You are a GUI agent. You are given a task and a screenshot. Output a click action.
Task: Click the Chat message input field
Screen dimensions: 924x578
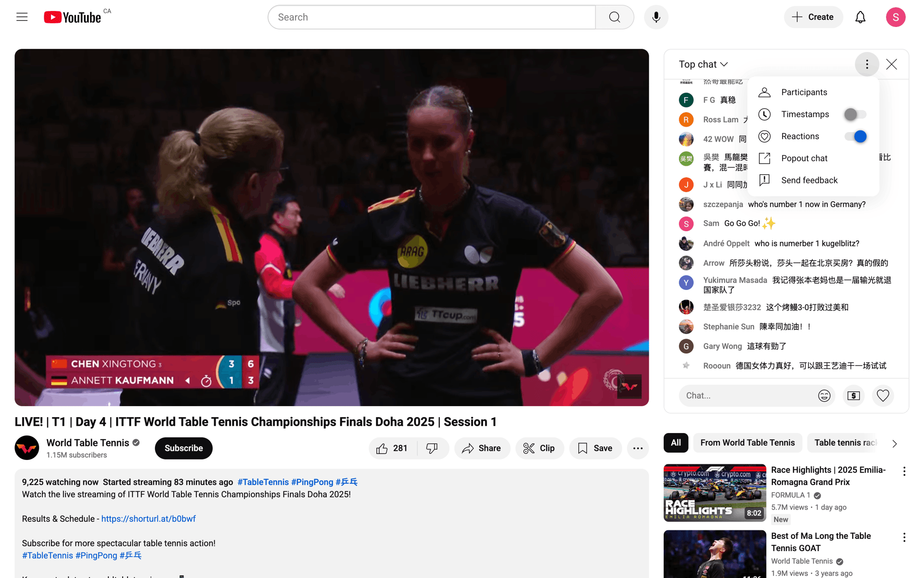[x=748, y=395]
